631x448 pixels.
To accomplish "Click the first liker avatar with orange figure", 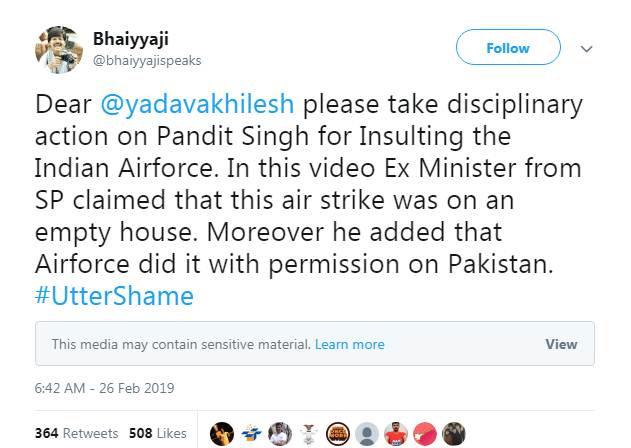I will point(222,433).
